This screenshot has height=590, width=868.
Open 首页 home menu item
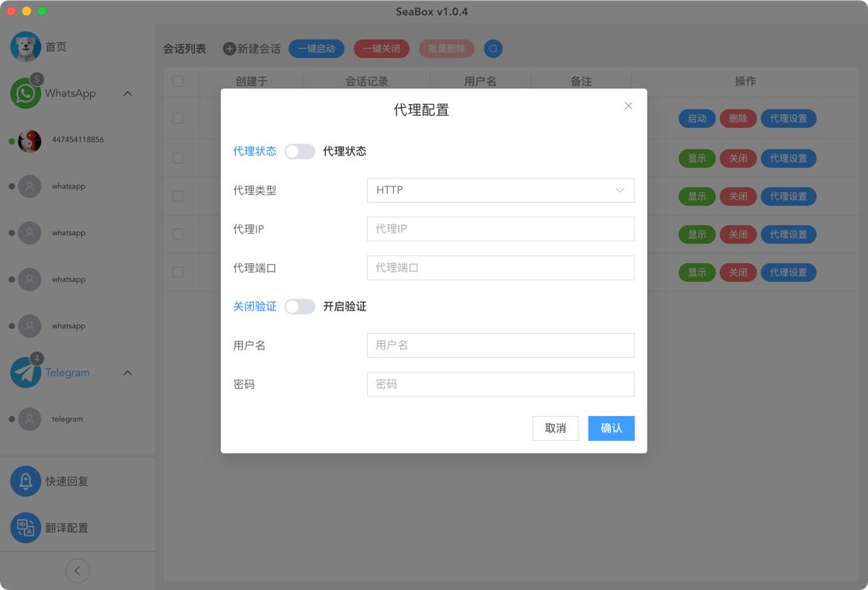56,47
